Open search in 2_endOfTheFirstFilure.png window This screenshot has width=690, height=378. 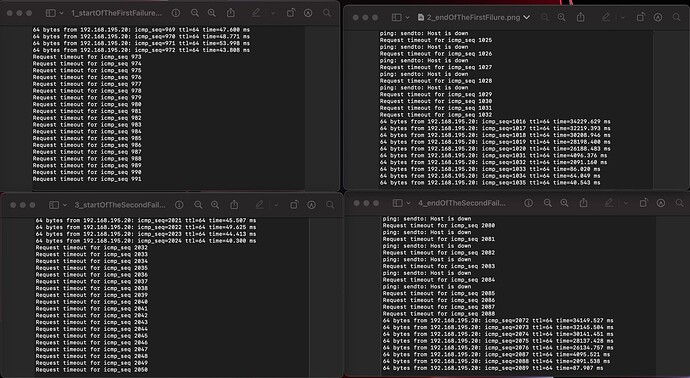pyautogui.click(x=676, y=17)
